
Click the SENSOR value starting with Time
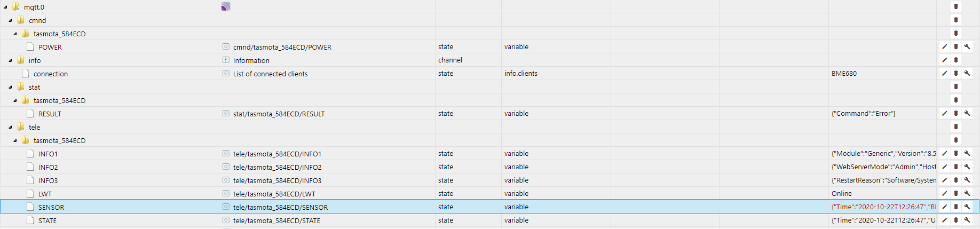pos(883,207)
